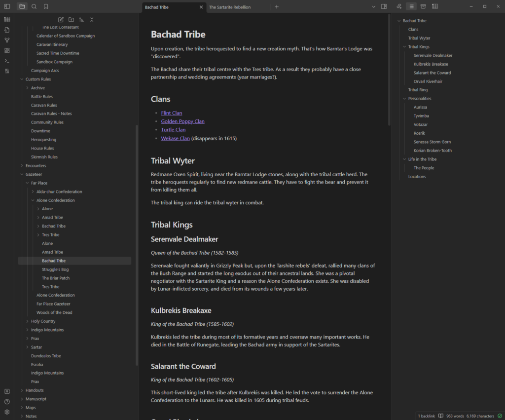Viewport: 505px width, 420px height.
Task: Click the sync checkmark status icon
Action: coord(500,416)
